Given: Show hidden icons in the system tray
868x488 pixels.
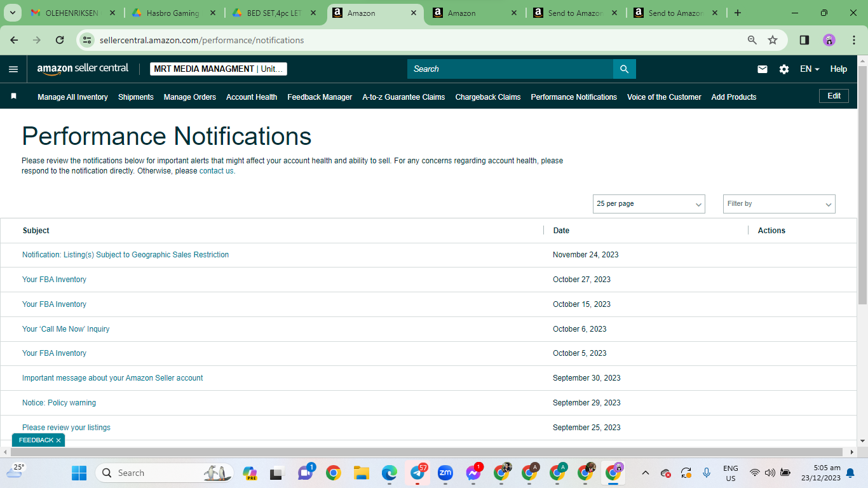Looking at the screenshot, I should 646,473.
